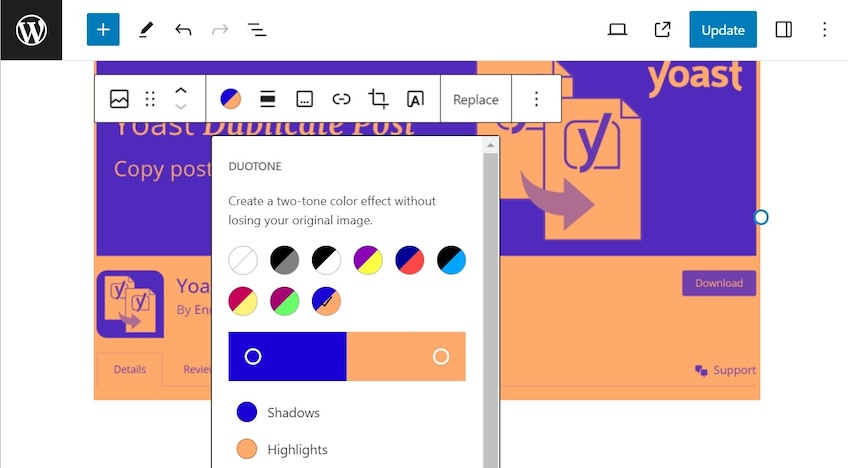
Task: Open the top bar Options three-dot menu
Action: [825, 30]
